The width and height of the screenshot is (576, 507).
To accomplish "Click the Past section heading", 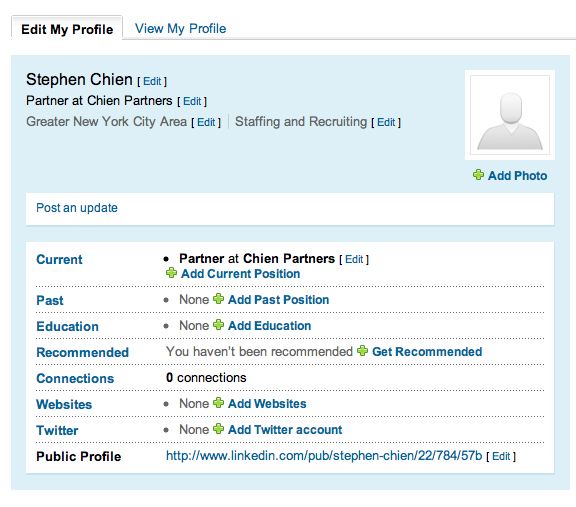I will [50, 301].
